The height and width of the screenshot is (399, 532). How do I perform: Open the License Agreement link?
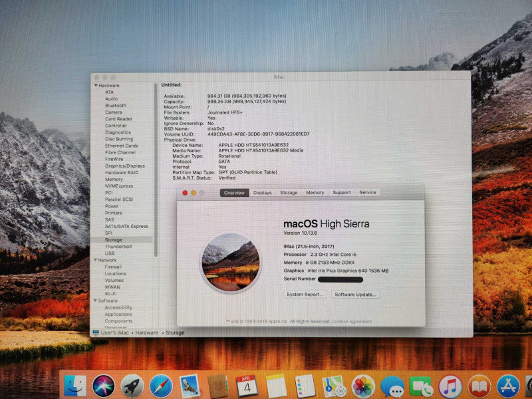[x=352, y=321]
